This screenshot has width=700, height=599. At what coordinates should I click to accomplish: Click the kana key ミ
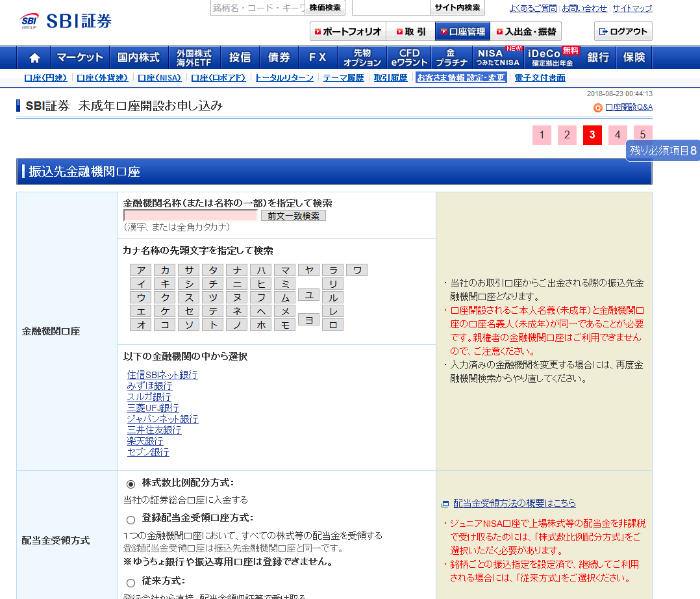285,284
